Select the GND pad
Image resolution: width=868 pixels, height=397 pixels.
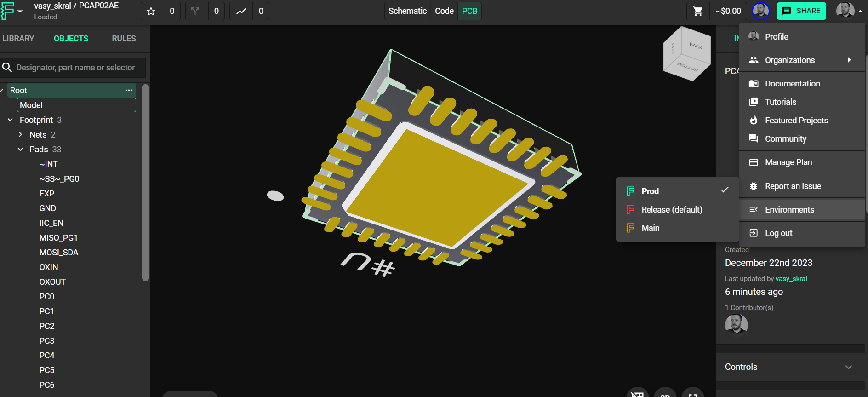tap(48, 208)
